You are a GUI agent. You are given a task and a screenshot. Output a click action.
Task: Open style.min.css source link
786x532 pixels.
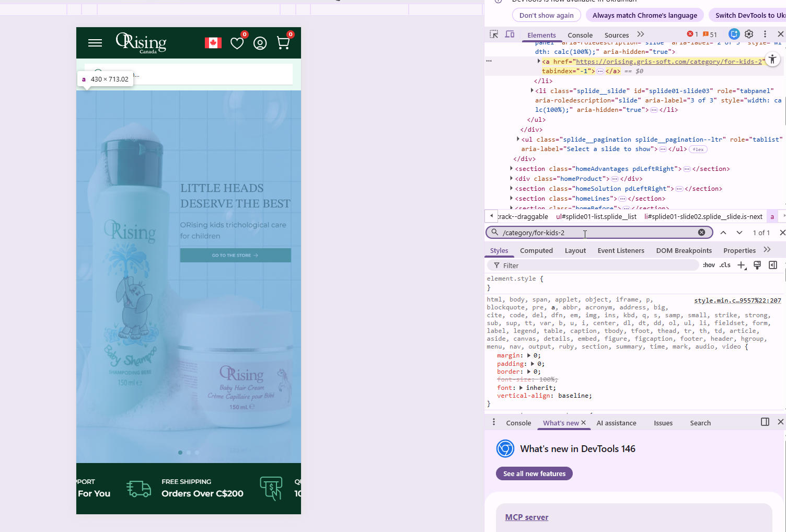737,300
